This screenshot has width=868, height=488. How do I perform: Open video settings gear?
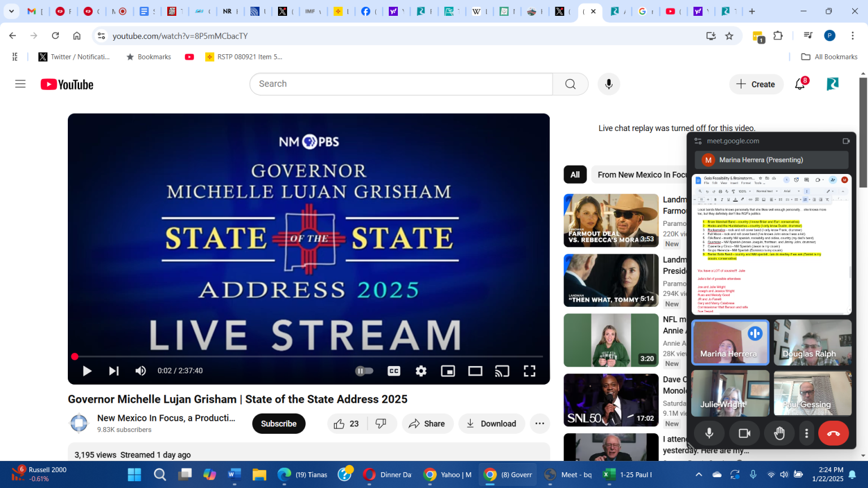point(421,371)
